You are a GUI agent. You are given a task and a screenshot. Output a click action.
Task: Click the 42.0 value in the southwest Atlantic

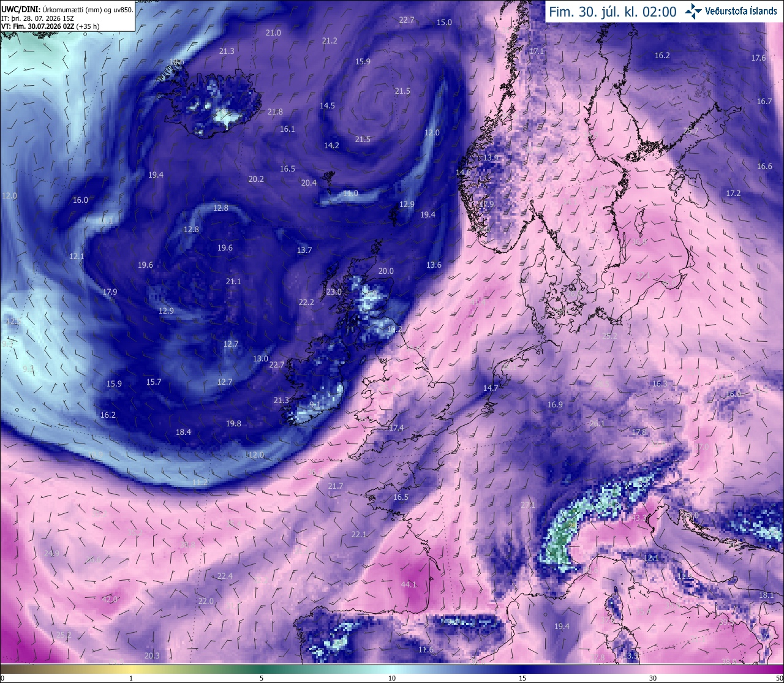(110, 599)
